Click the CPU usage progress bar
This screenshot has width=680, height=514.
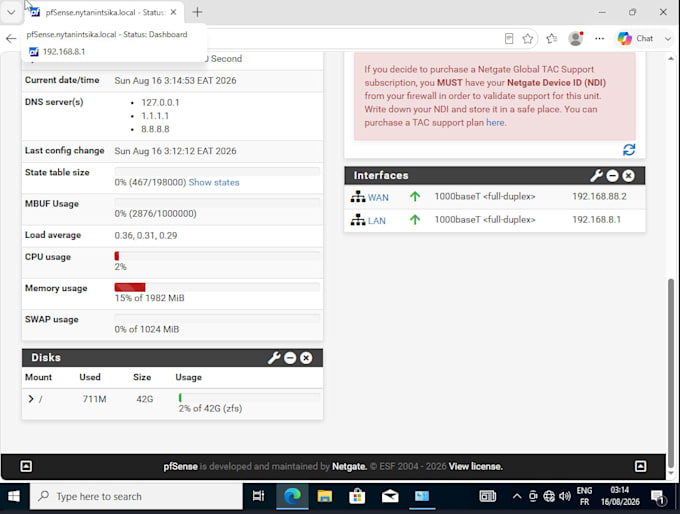pyautogui.click(x=217, y=256)
